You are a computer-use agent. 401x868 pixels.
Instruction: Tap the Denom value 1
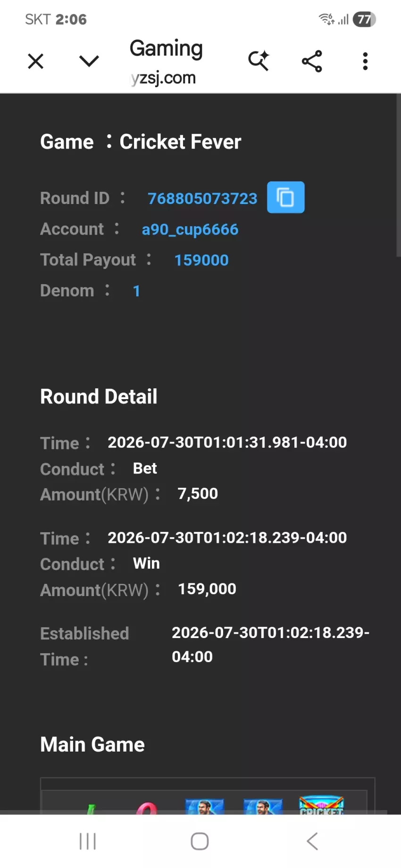point(136,291)
